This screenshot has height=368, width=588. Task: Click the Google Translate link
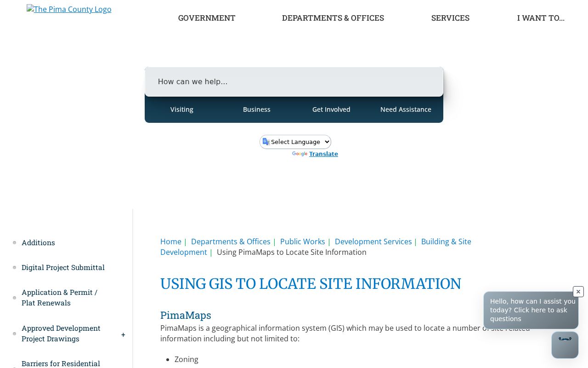click(323, 154)
